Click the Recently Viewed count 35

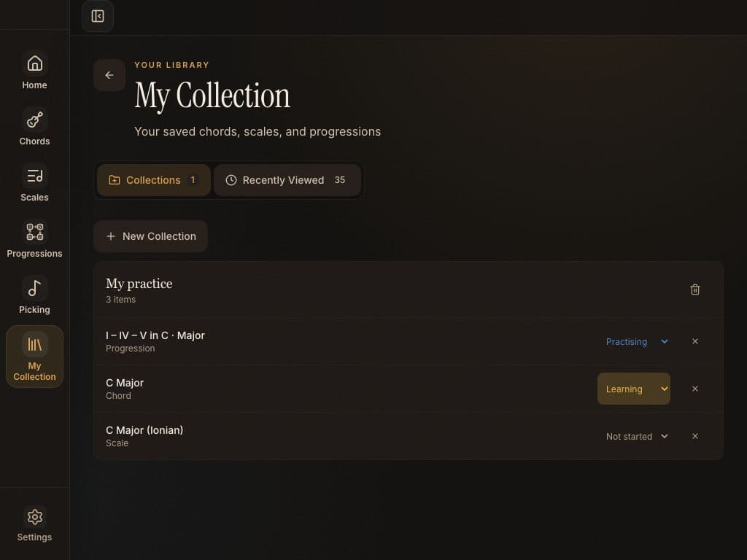340,180
